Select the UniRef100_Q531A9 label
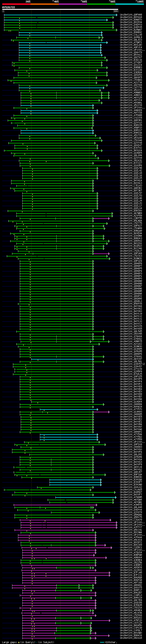 pyautogui.click(x=131, y=138)
